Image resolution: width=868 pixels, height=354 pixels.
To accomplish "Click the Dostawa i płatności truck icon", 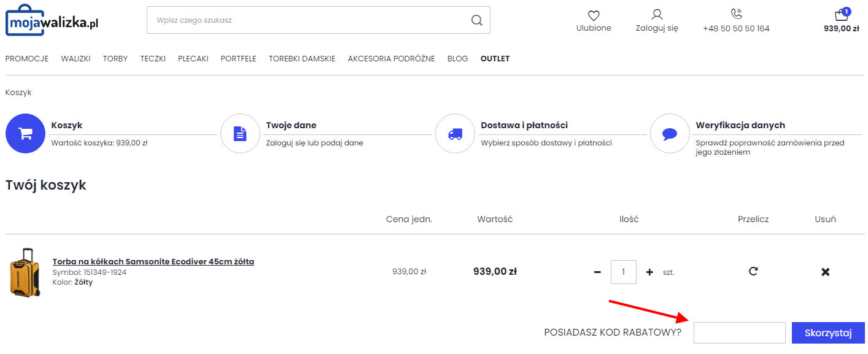I will click(x=455, y=134).
